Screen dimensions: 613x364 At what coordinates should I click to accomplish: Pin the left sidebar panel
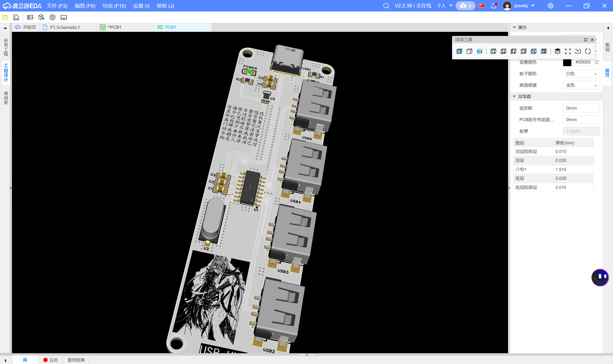click(5, 28)
